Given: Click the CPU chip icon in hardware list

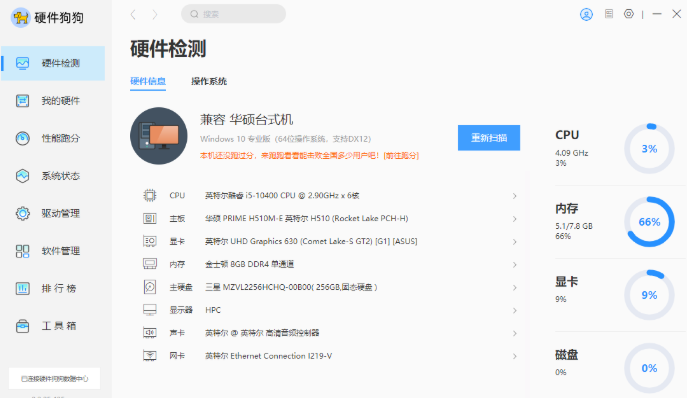Looking at the screenshot, I should pos(150,195).
